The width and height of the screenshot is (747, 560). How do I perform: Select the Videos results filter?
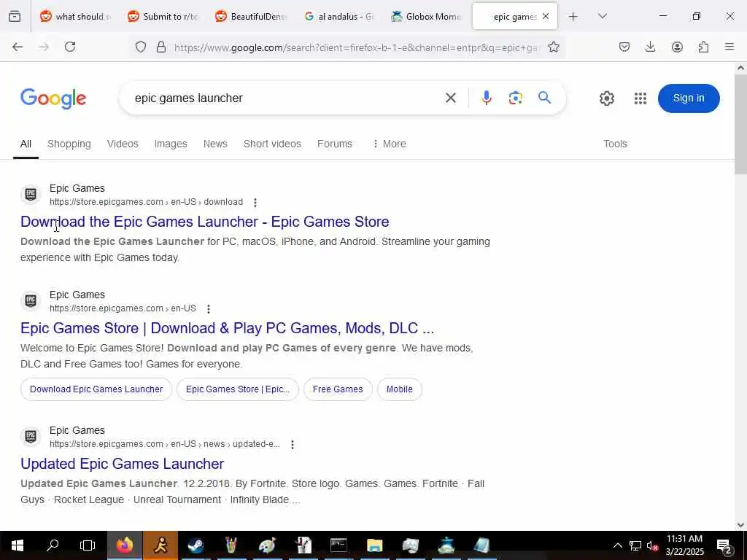(x=123, y=144)
